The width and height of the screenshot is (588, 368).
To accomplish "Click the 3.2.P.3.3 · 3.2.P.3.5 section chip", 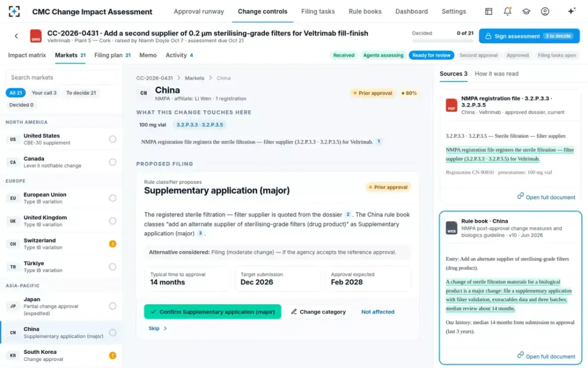I will click(199, 125).
